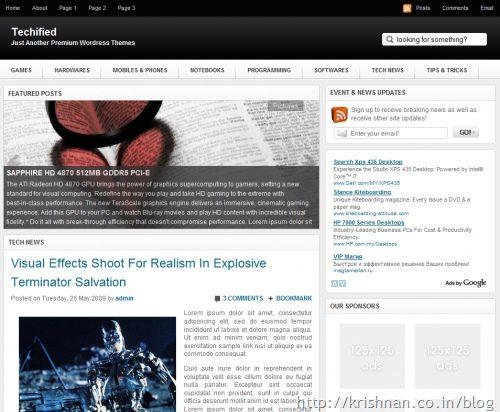
Task: Click the magnifier icon in search box
Action: coord(389,39)
